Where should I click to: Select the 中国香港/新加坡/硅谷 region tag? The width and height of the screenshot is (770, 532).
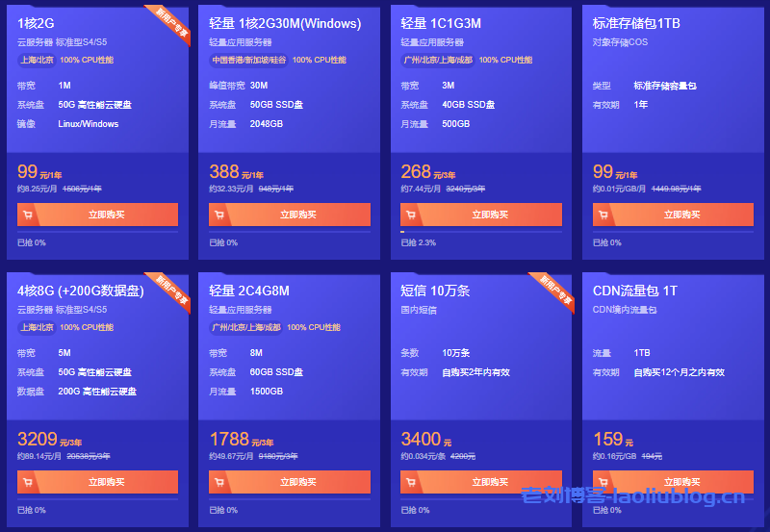[248, 60]
